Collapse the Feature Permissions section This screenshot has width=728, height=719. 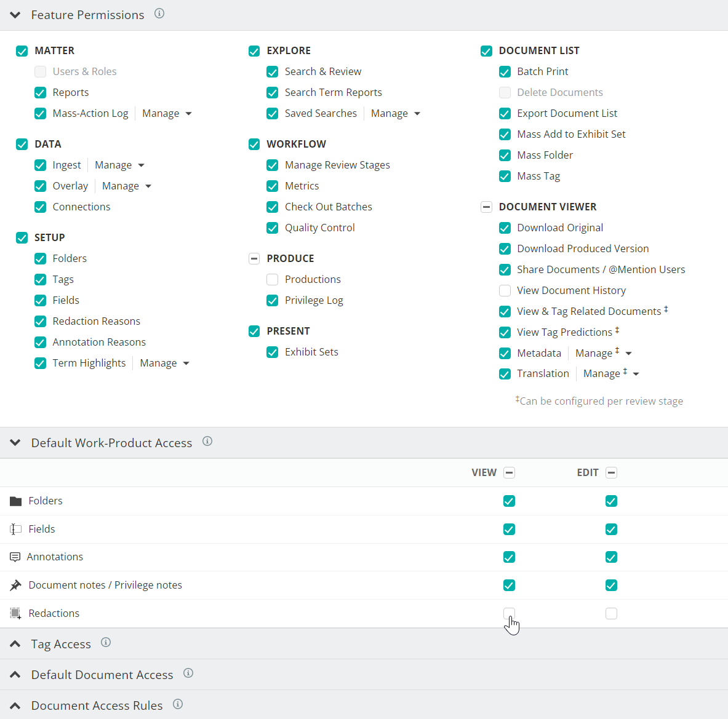click(15, 15)
